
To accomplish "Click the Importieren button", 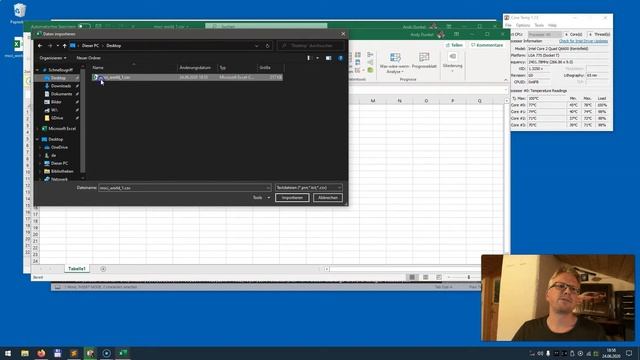I will 292,198.
